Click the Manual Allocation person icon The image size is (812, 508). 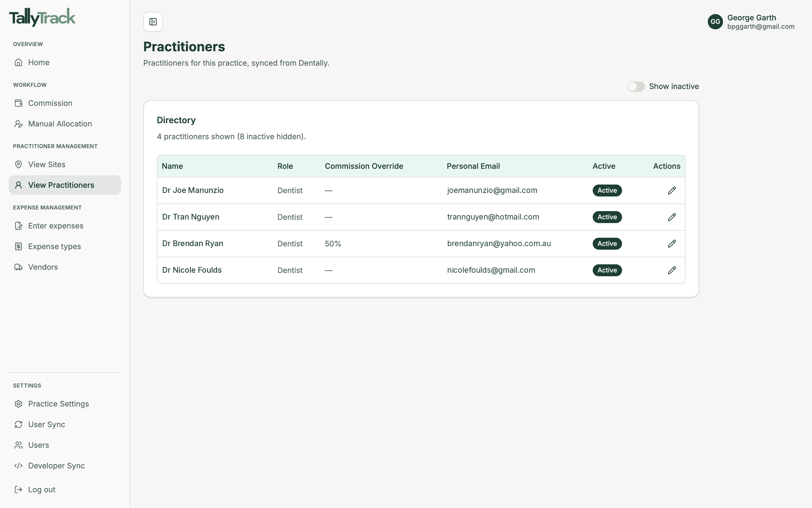18,124
